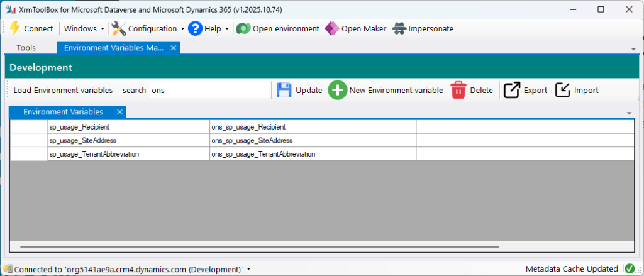This screenshot has height=276, width=644.
Task: Click the search field containing ons_
Action: pyautogui.click(x=208, y=90)
